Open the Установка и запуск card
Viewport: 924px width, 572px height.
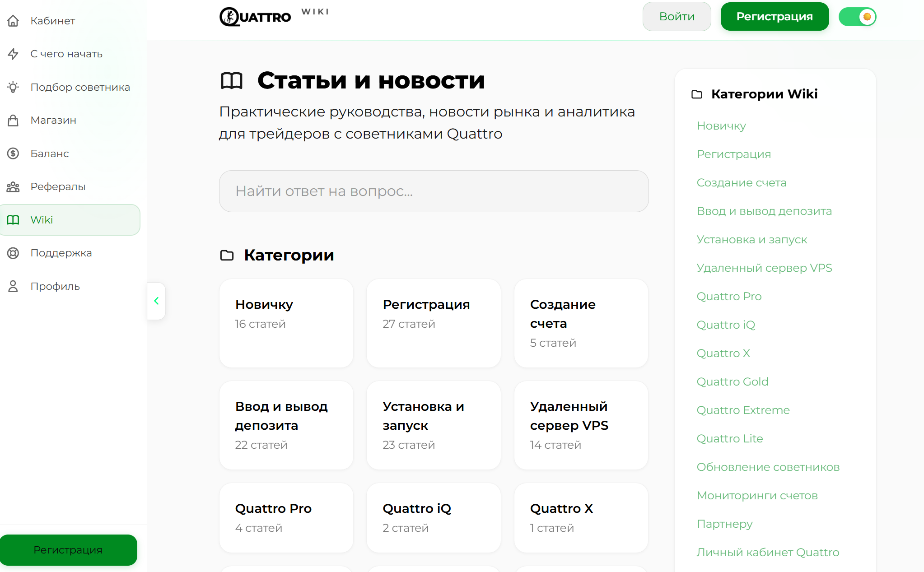click(434, 425)
